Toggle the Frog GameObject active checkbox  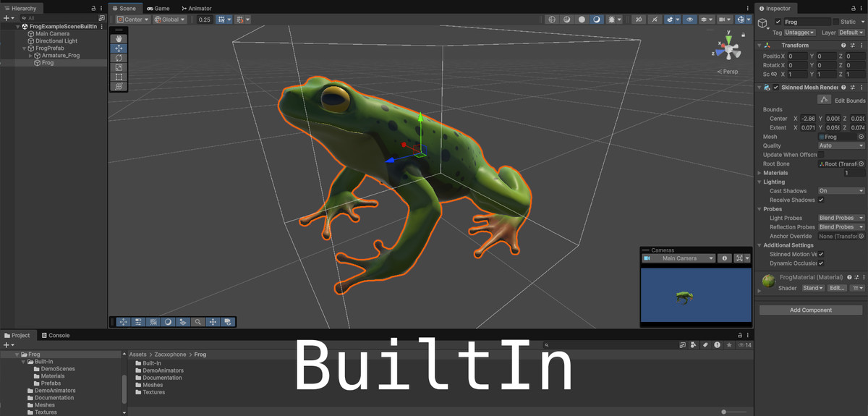(778, 22)
